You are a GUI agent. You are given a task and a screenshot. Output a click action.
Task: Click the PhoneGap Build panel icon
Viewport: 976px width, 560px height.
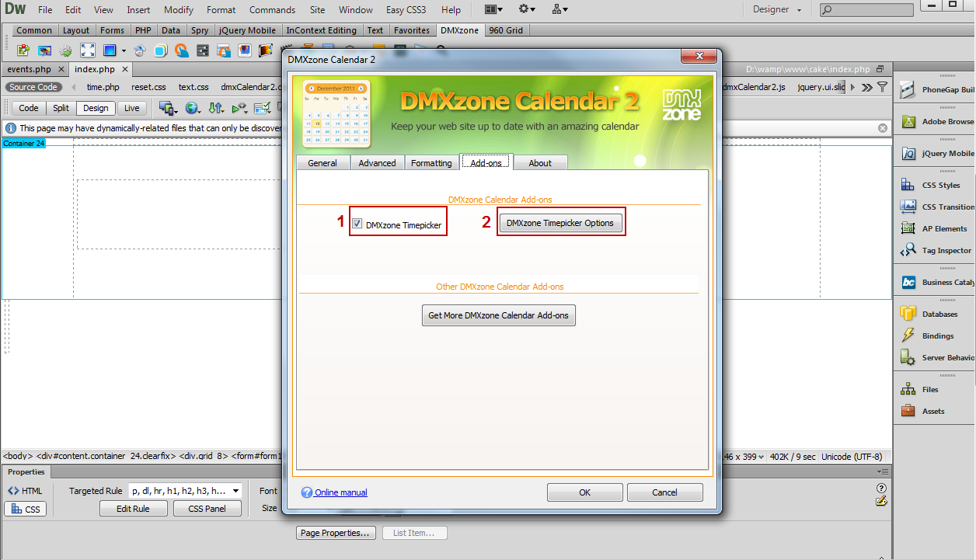(907, 89)
